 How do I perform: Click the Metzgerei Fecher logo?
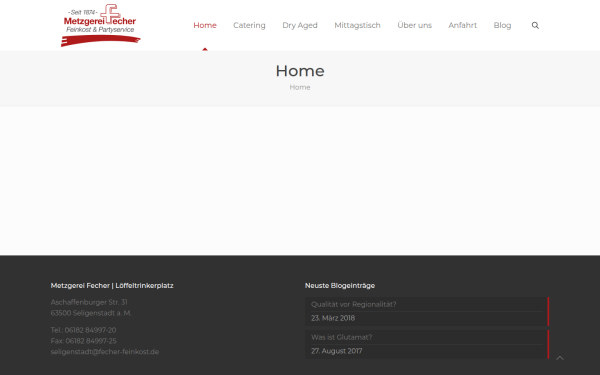(101, 25)
